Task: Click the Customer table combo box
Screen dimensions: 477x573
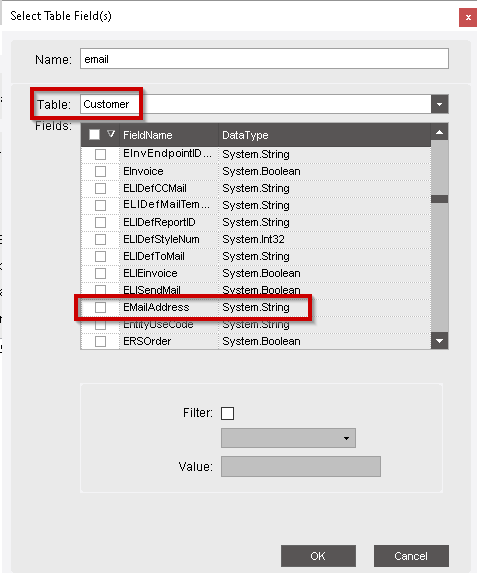Action: (x=256, y=105)
